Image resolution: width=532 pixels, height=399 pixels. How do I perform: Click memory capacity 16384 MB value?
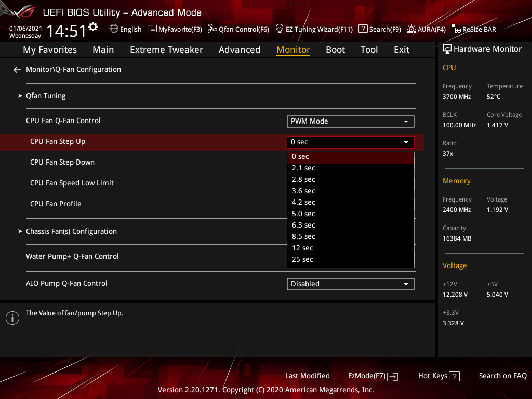click(457, 238)
